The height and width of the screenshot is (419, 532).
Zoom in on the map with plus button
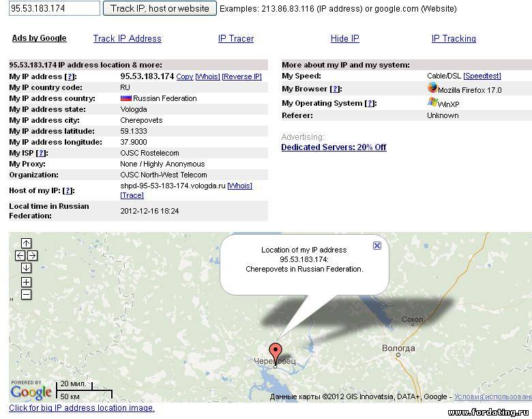click(26, 282)
